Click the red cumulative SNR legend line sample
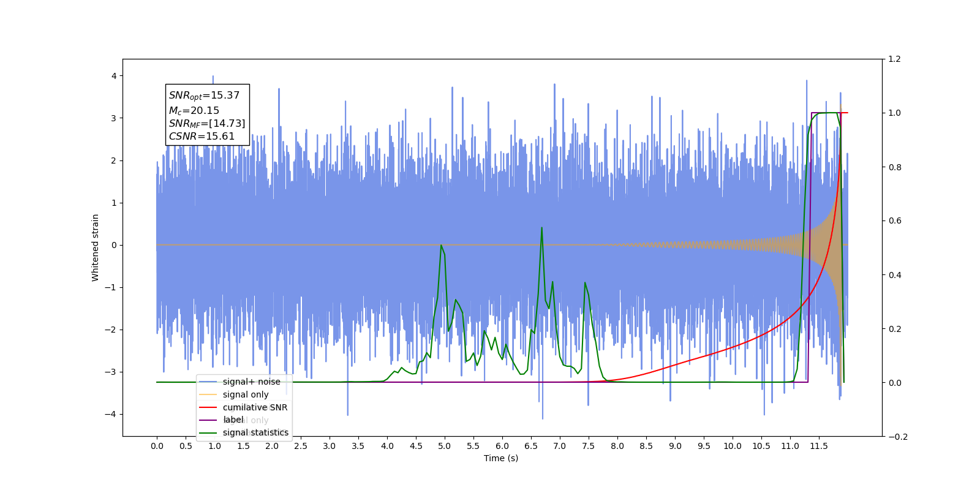 tap(208, 407)
